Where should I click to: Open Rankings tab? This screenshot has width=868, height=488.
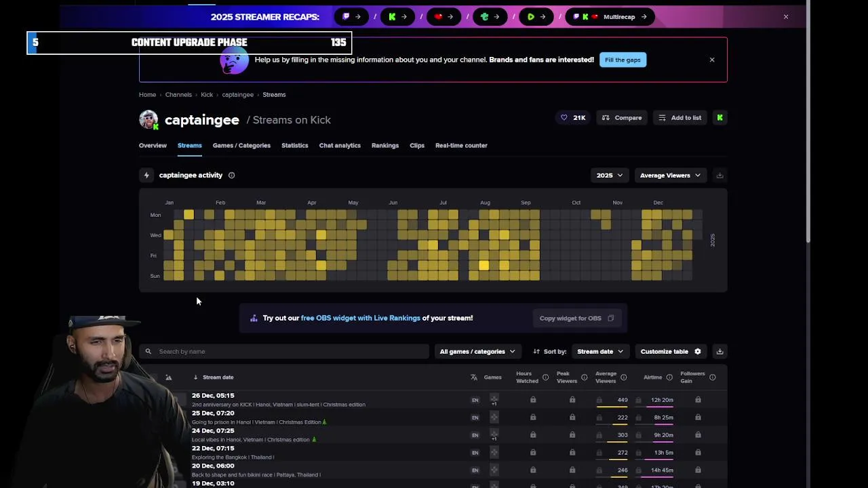point(385,145)
